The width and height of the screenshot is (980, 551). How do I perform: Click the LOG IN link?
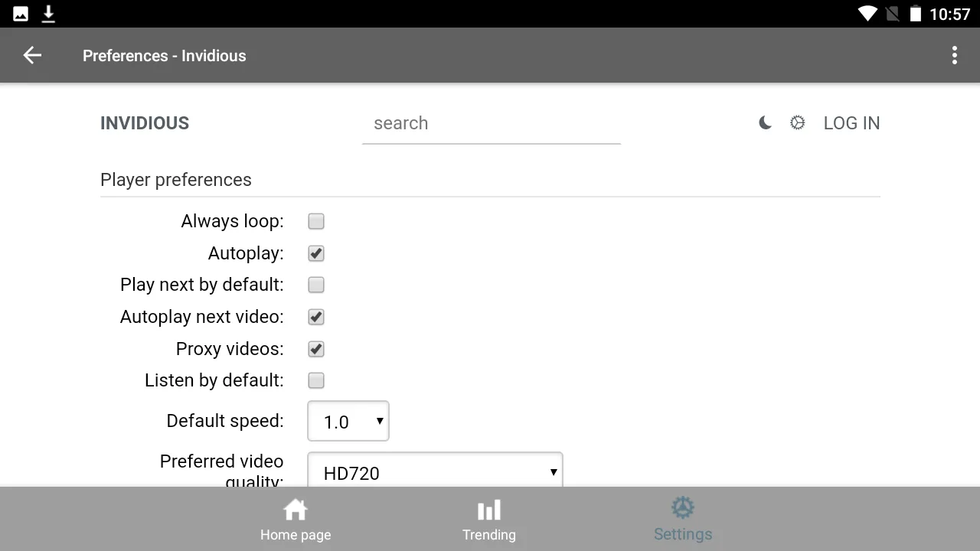(851, 123)
